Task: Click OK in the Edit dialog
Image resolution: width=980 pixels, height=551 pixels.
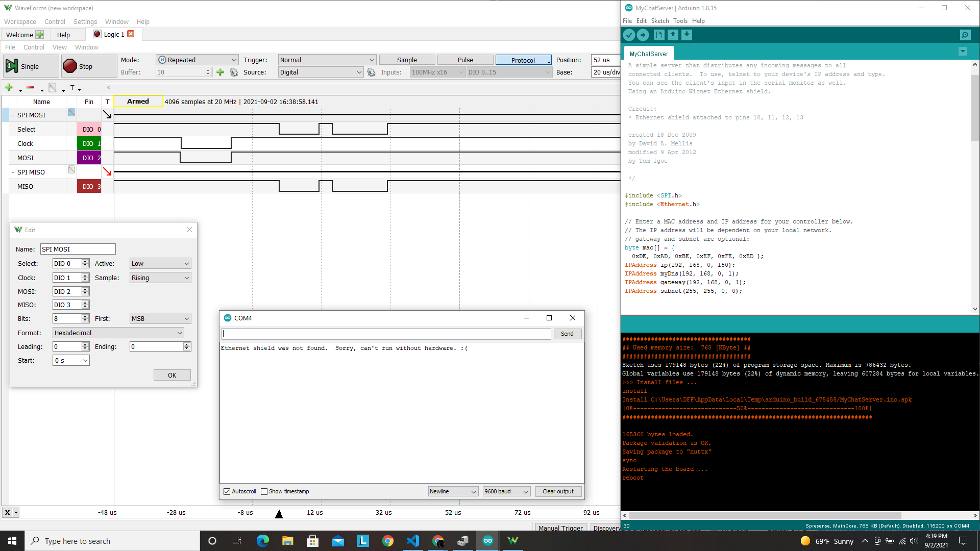Action: pyautogui.click(x=172, y=375)
